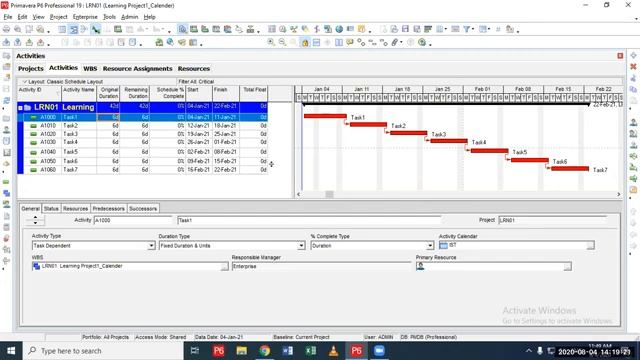Viewport: 640px width, 360px height.
Task: Click the red Task5 bar in Gantt chart
Action: [x=489, y=151]
